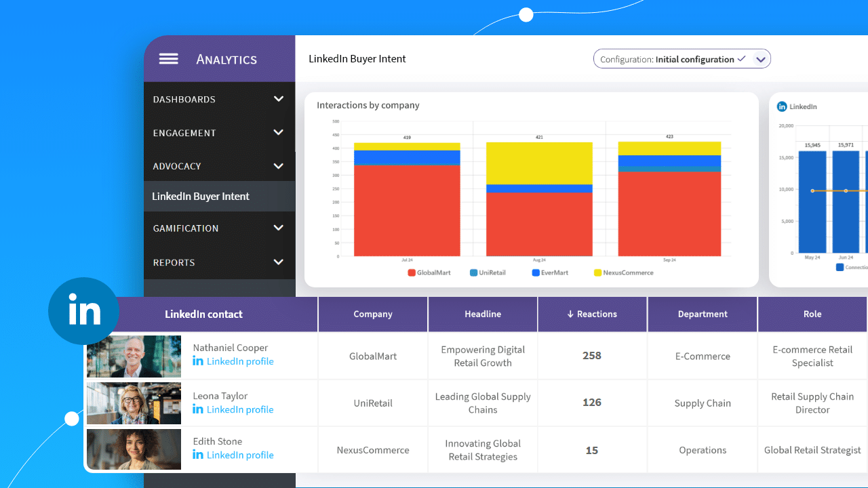Click the Aug 24 stacked bar
This screenshot has height=488, width=868.
539,199
